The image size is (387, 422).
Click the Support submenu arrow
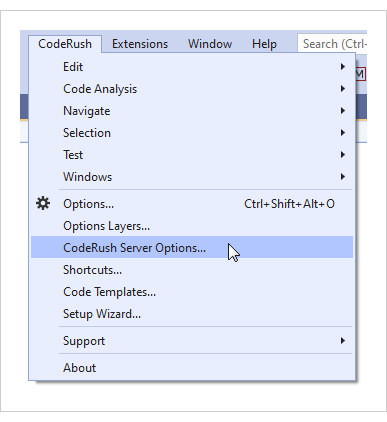pyautogui.click(x=343, y=341)
